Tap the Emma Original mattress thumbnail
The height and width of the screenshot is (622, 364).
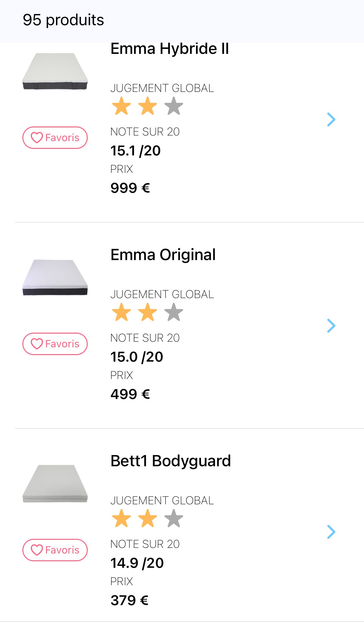point(55,278)
